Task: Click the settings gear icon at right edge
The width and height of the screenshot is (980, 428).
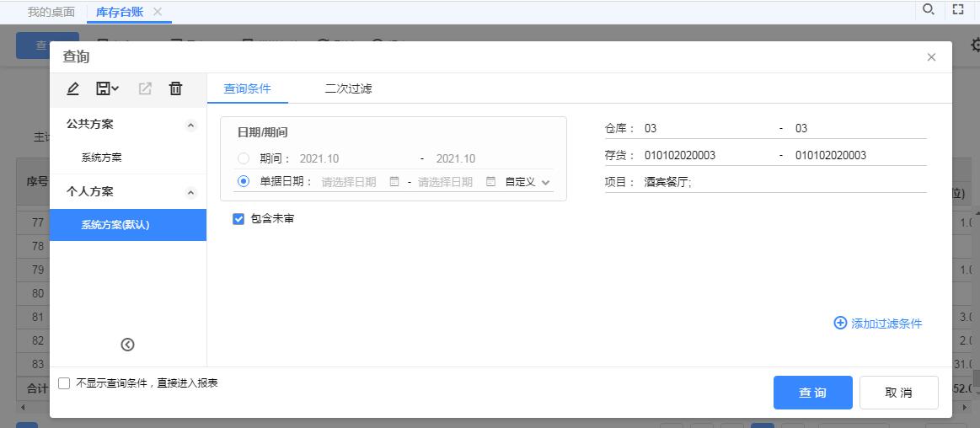Action: (x=975, y=45)
